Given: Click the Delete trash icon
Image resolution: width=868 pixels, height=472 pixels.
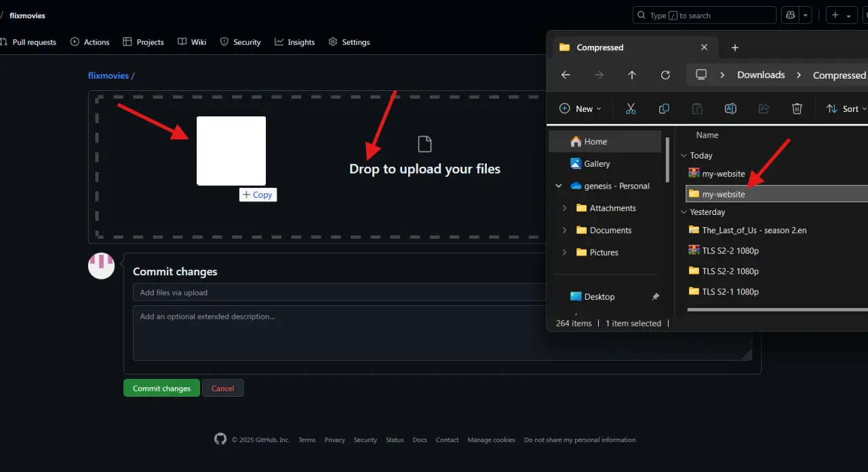Looking at the screenshot, I should coord(797,109).
